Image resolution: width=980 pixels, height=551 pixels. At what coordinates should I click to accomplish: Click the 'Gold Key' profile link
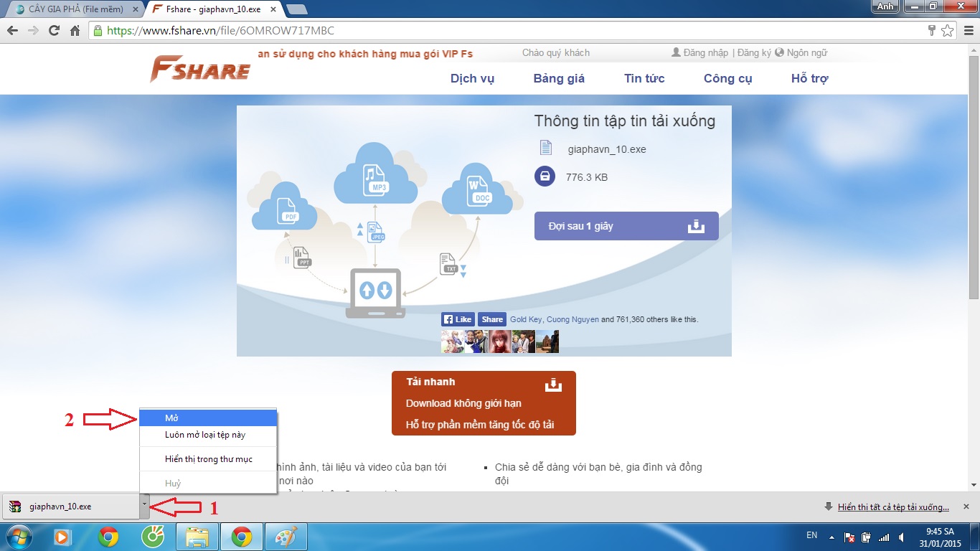527,319
